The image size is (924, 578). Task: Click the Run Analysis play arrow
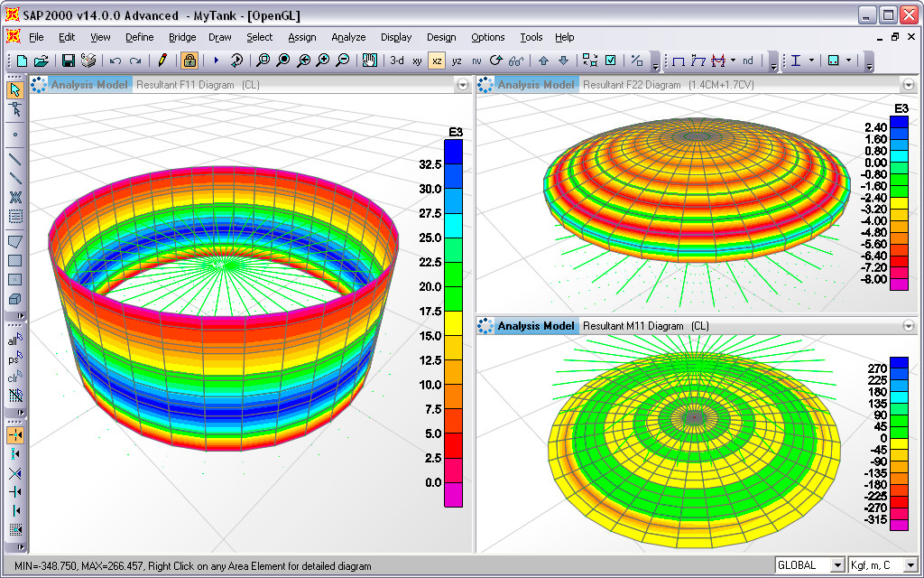pyautogui.click(x=216, y=61)
